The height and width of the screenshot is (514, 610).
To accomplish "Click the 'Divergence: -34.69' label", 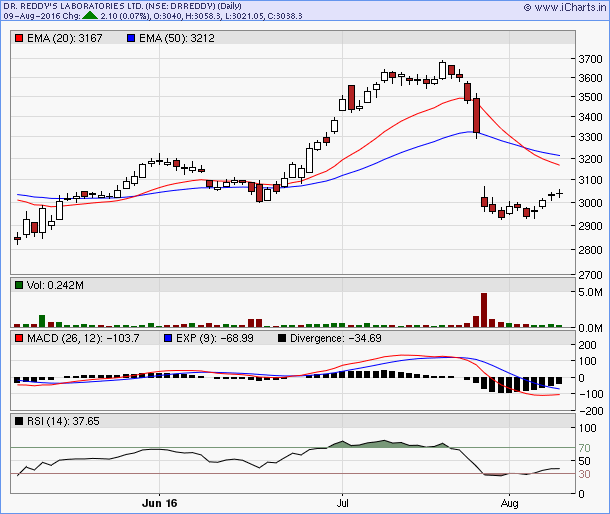I will (336, 338).
